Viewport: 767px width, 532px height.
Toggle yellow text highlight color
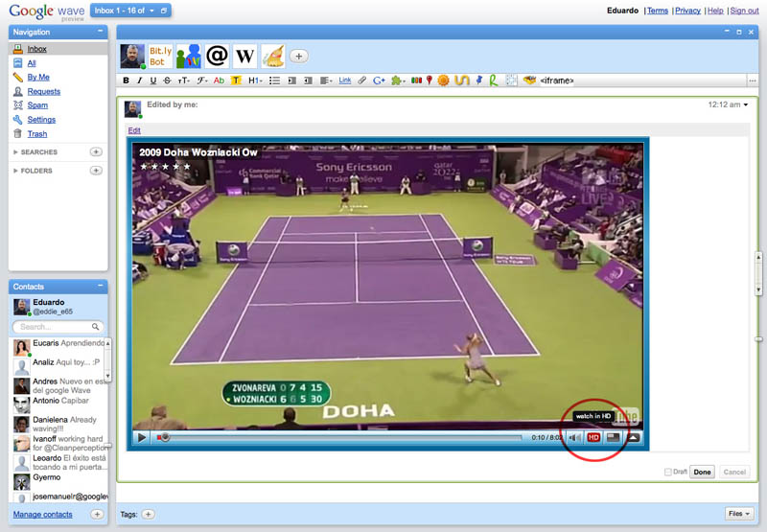point(236,81)
